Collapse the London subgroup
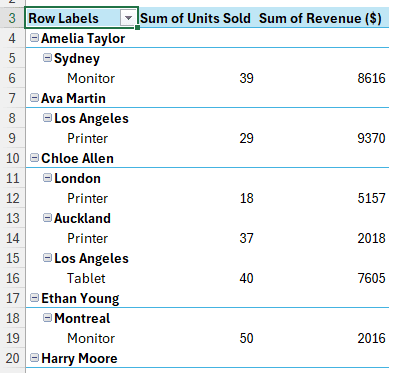The width and height of the screenshot is (397, 373). coord(47,178)
